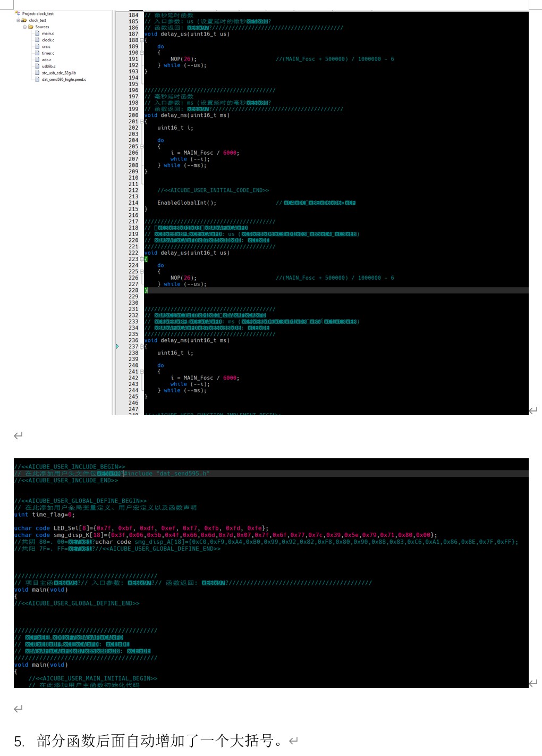542x756 pixels.
Task: Click line 236 'void delay_ms(uint16_t ms)'
Action: click(187, 341)
